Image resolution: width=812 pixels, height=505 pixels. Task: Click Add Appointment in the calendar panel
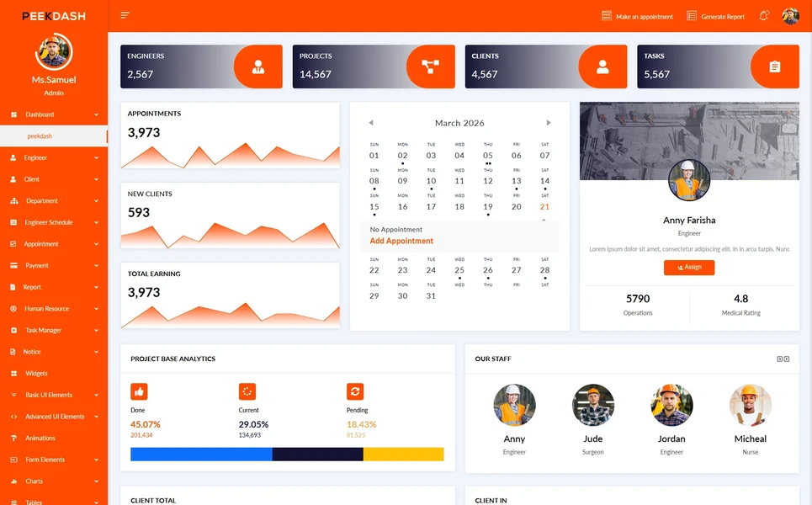tap(401, 241)
